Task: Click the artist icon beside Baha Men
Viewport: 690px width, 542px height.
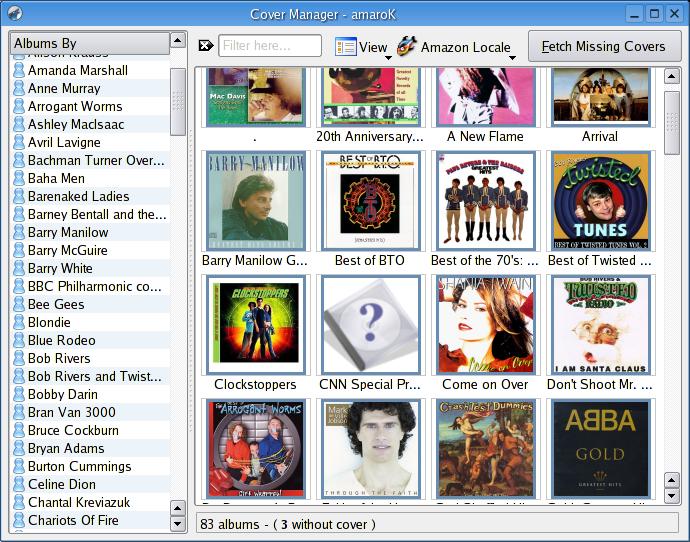Action: click(18, 179)
